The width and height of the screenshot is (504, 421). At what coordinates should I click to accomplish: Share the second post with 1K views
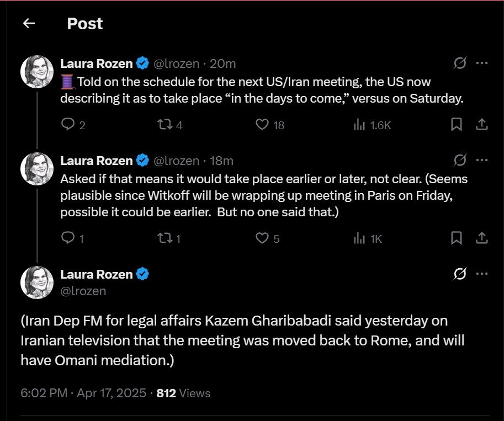pyautogui.click(x=481, y=238)
